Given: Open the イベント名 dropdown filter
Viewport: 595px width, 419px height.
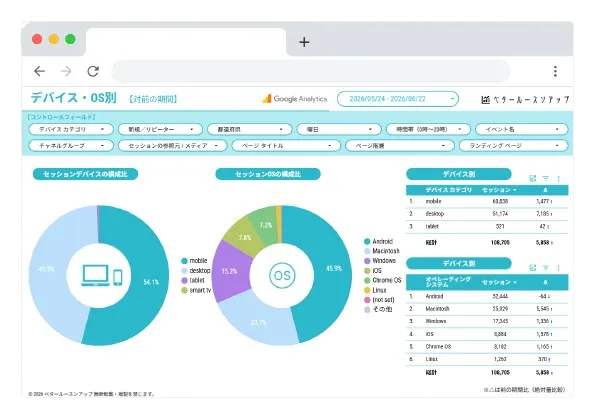Looking at the screenshot, I should 522,129.
